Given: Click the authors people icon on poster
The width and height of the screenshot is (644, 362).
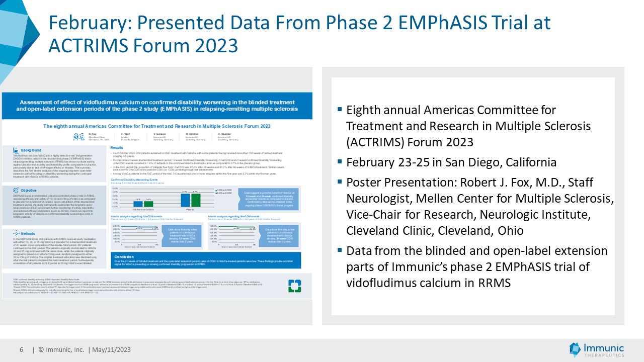Looking at the screenshot, I should pyautogui.click(x=78, y=136).
